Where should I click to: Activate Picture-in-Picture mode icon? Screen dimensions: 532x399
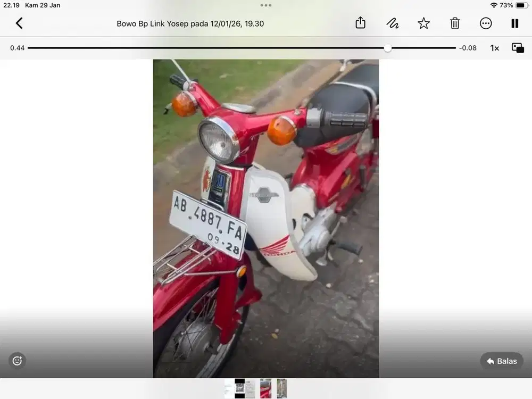click(x=518, y=47)
